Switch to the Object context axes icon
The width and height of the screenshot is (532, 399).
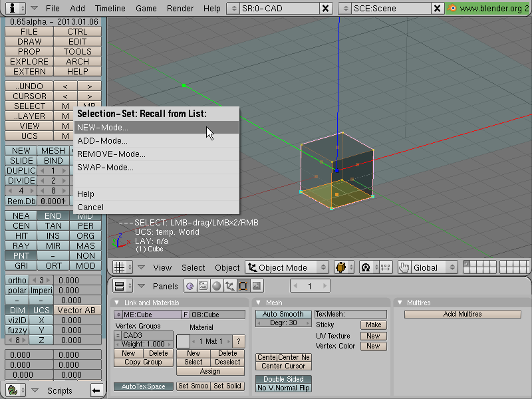coord(229,286)
